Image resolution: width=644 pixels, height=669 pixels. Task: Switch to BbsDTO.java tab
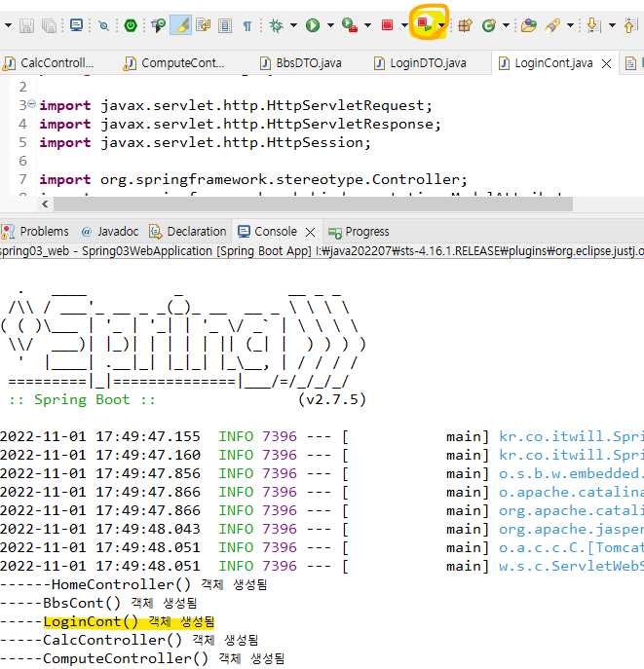(x=300, y=63)
